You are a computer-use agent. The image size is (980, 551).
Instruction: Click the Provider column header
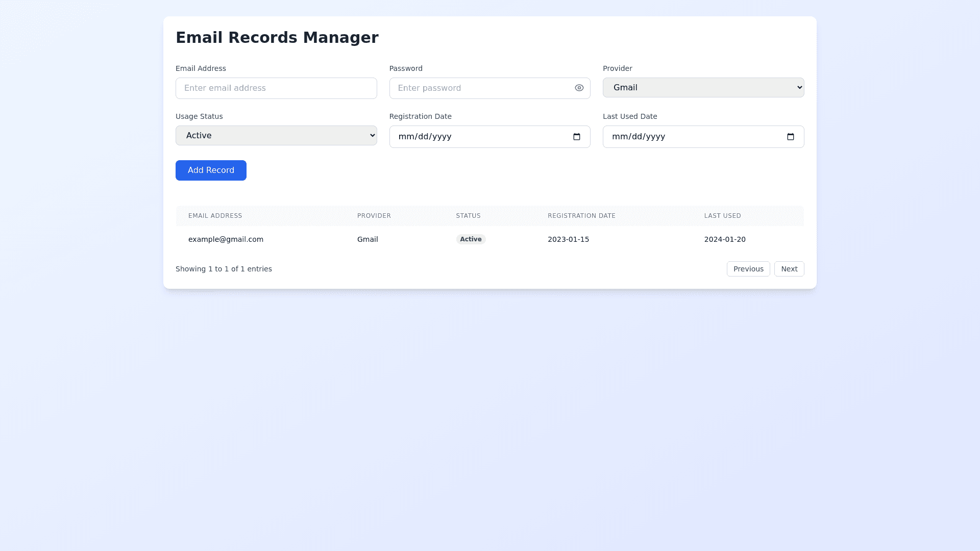point(374,216)
